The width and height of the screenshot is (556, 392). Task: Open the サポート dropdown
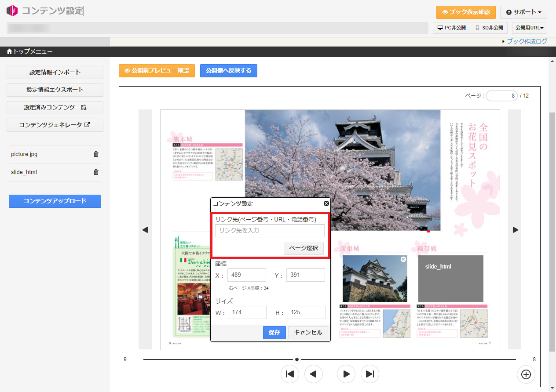click(x=523, y=12)
